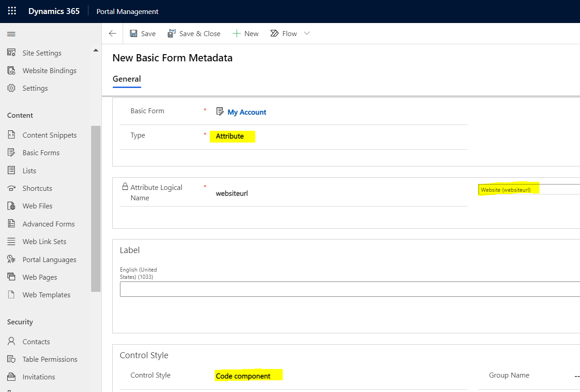Screen dimensions: 580x392
Task: Open Table Permissions under Security
Action: 50,359
